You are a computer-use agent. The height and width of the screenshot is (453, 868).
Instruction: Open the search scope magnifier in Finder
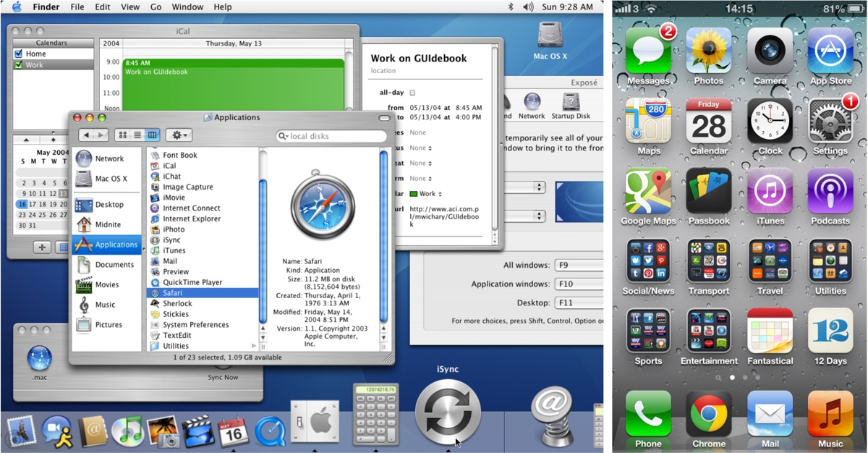tap(285, 136)
